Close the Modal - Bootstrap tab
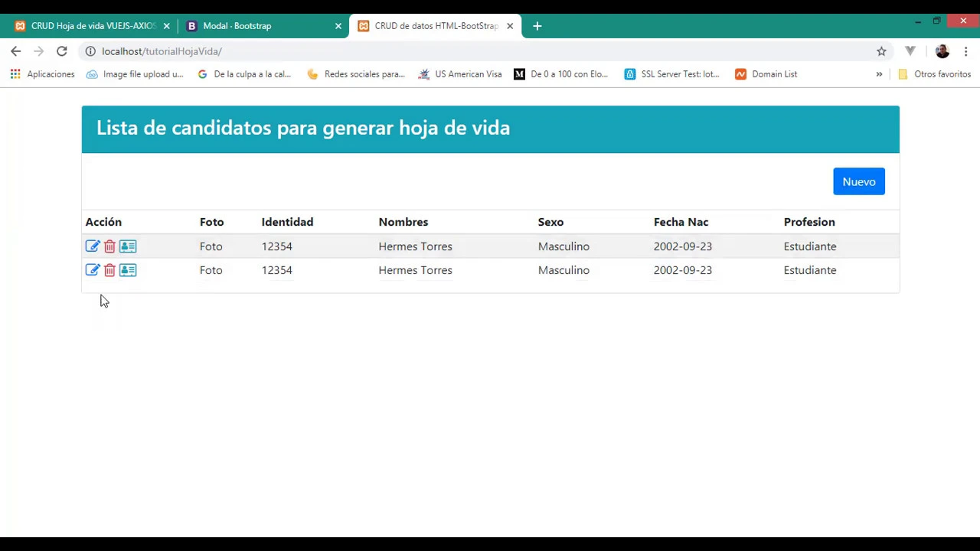Image resolution: width=980 pixels, height=551 pixels. click(338, 26)
